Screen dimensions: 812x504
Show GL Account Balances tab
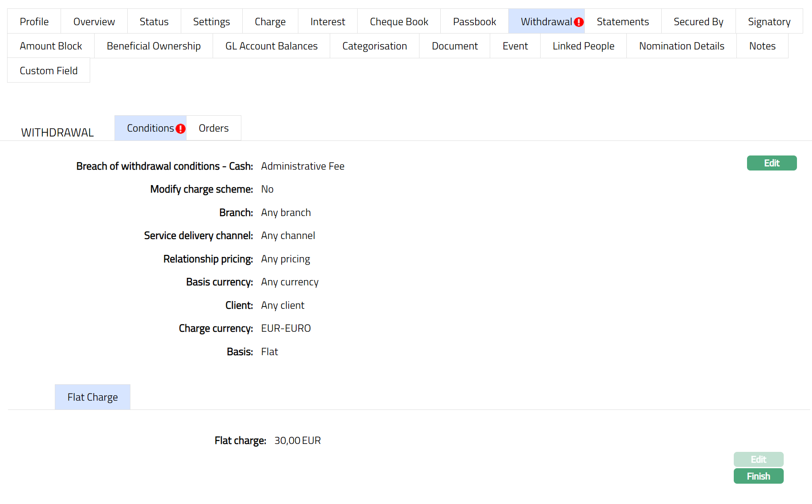(271, 46)
